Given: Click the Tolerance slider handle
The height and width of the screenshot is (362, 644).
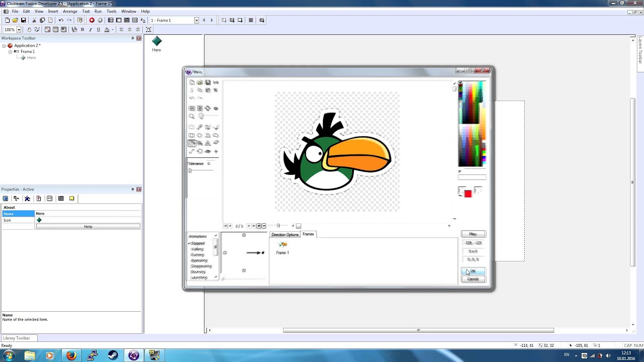Looking at the screenshot, I should click(190, 170).
